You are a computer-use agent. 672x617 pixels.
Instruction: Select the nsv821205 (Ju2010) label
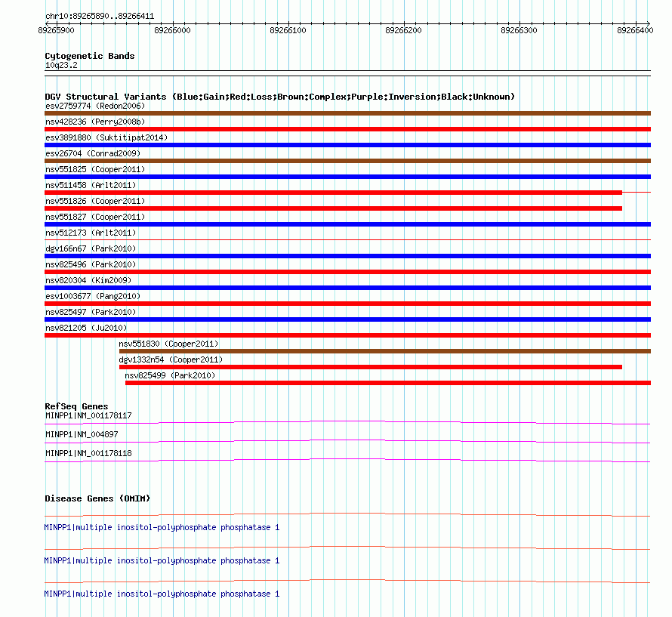click(86, 328)
